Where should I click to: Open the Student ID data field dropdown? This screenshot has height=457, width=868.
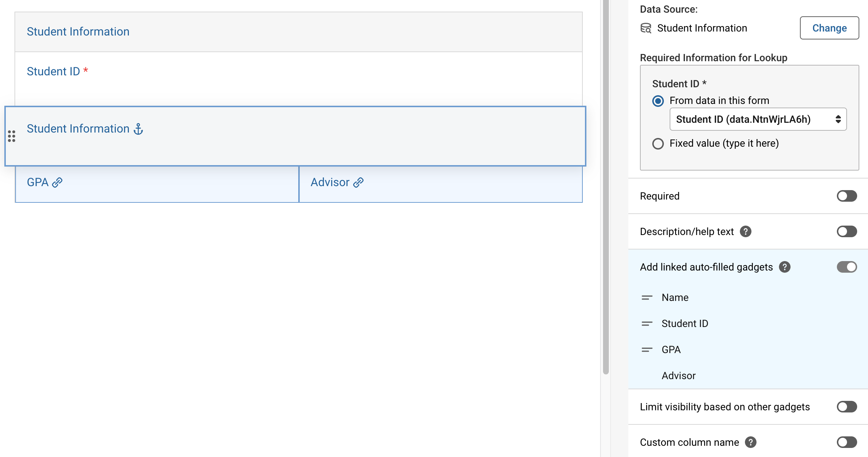(758, 119)
